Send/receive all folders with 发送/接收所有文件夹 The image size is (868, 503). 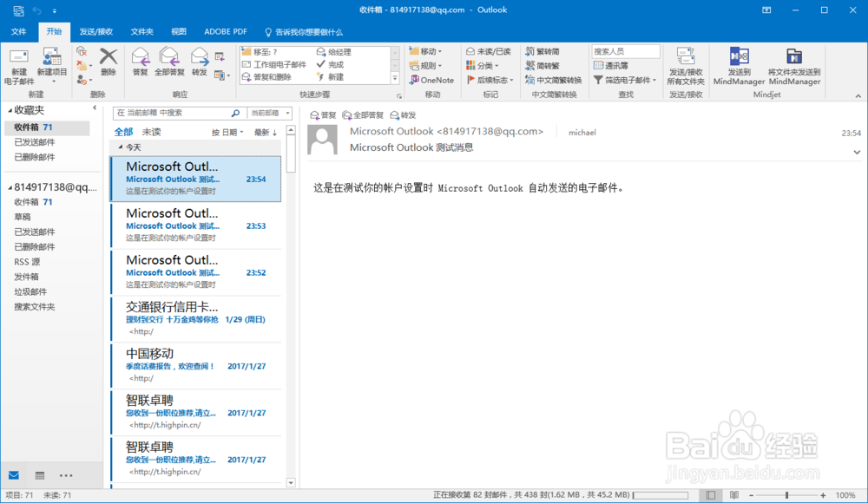pyautogui.click(x=686, y=65)
